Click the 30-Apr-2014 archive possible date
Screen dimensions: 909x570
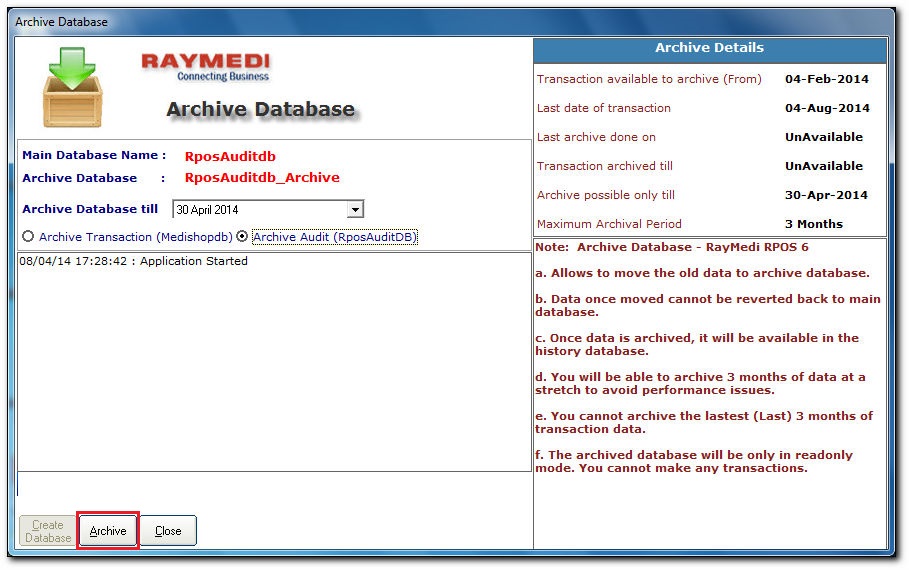tap(826, 195)
